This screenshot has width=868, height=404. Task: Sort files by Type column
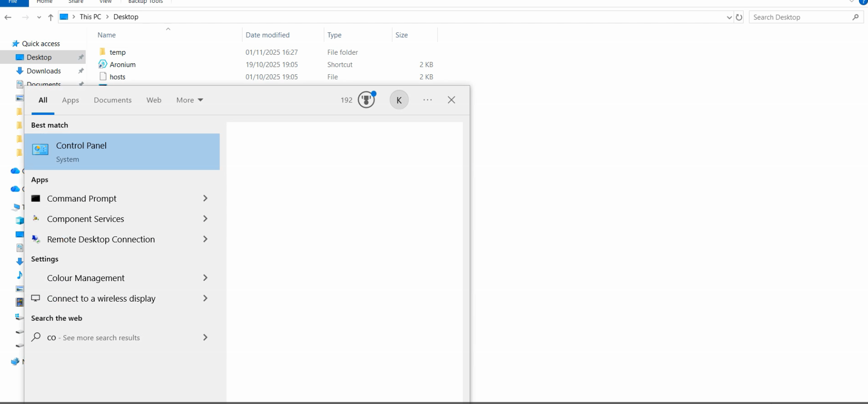tap(334, 35)
